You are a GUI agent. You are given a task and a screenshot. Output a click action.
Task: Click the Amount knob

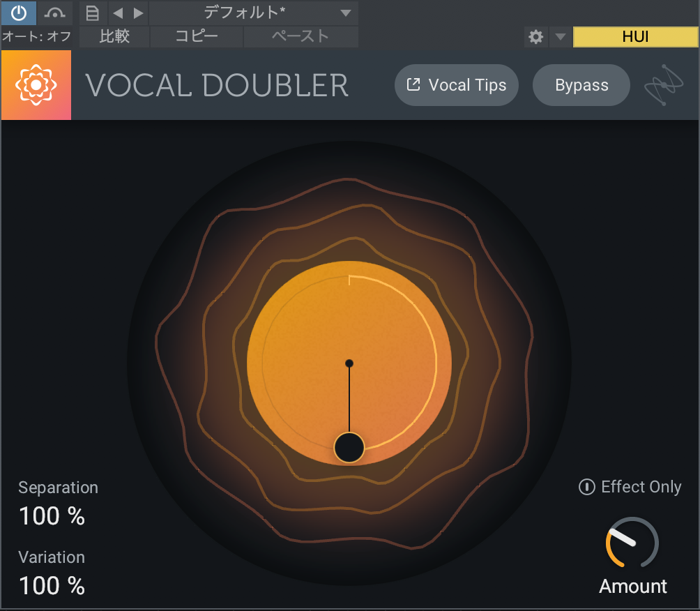point(632,543)
